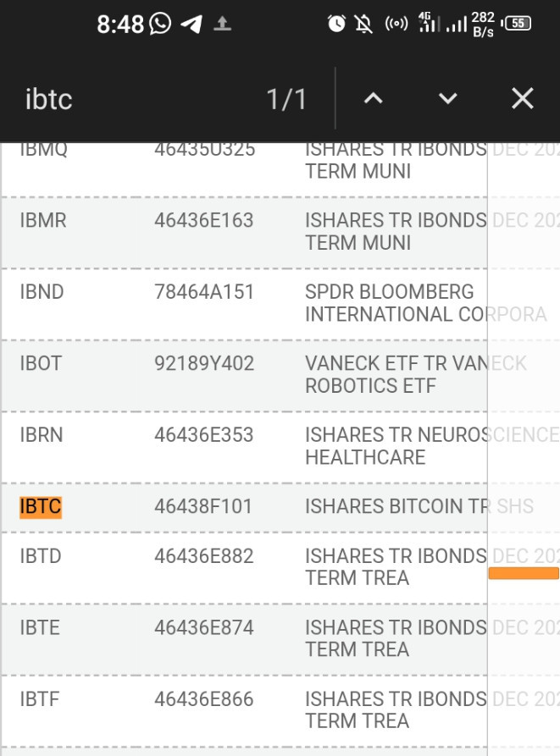This screenshot has width=560, height=756.
Task: Tap the alarm clock status icon
Action: 336,23
